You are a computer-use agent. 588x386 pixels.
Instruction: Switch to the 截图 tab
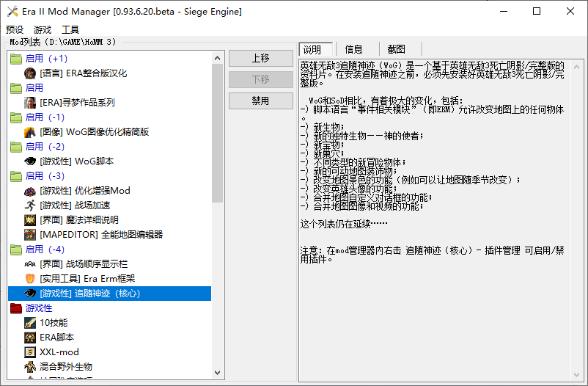pos(397,49)
